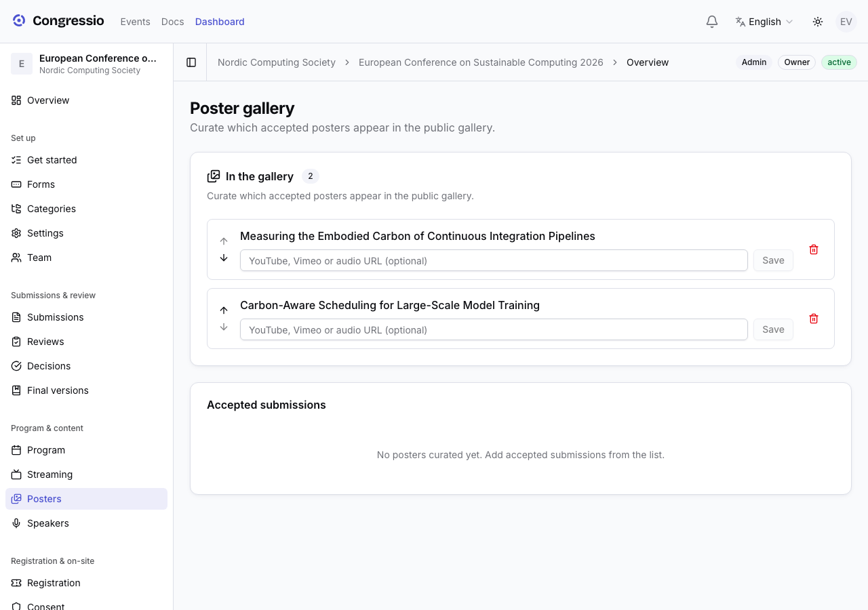Image resolution: width=868 pixels, height=610 pixels.
Task: Click the Overview breadcrumb text
Action: tap(648, 62)
